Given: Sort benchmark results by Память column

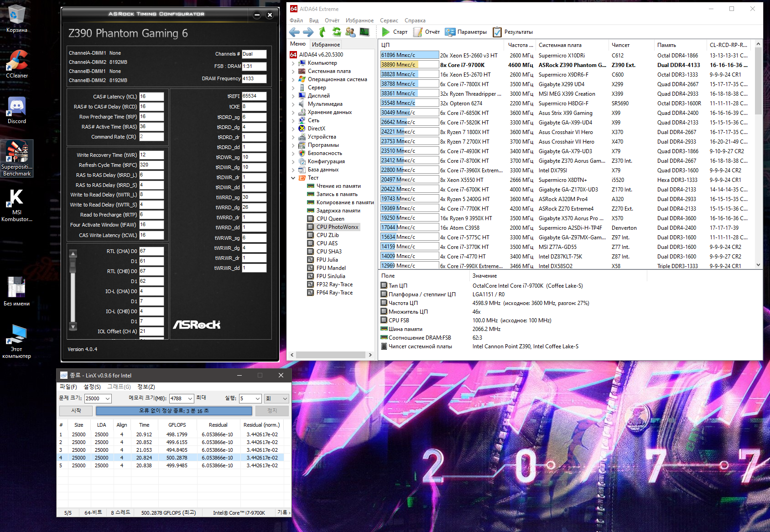Looking at the screenshot, I should click(681, 45).
